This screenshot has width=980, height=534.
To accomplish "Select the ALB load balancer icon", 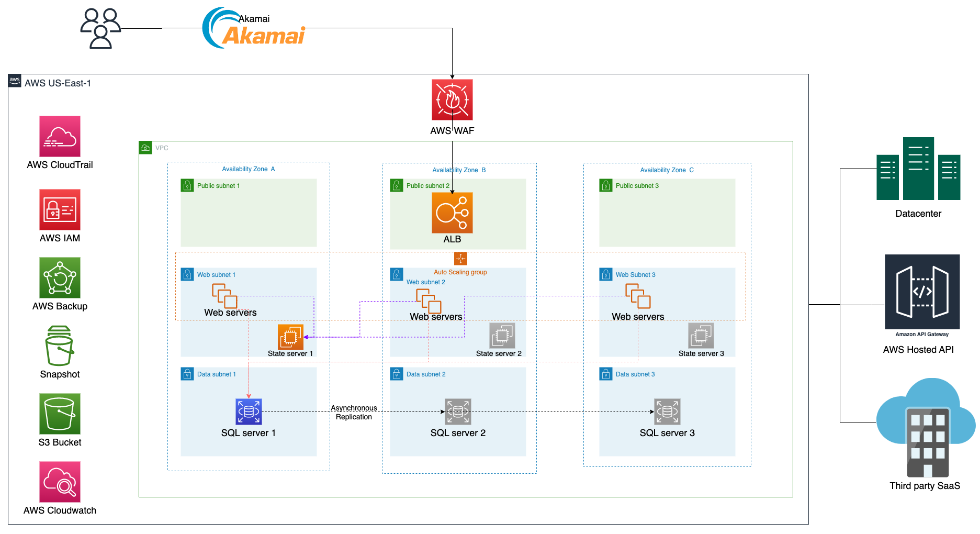I will click(452, 213).
